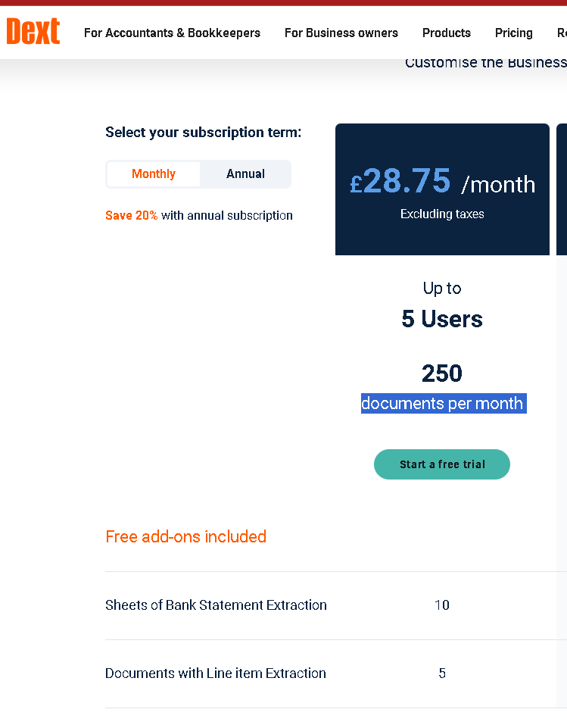
Task: Click the 250 documents number
Action: click(x=442, y=373)
